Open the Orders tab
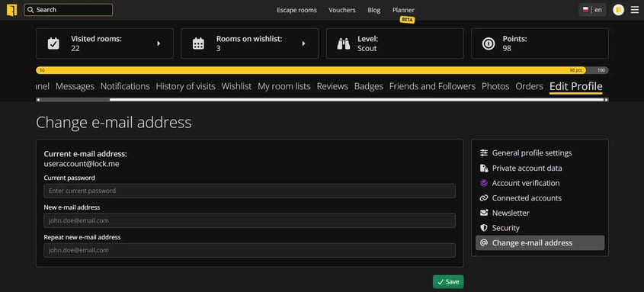Viewport: 644px width, 292px height. coord(529,86)
